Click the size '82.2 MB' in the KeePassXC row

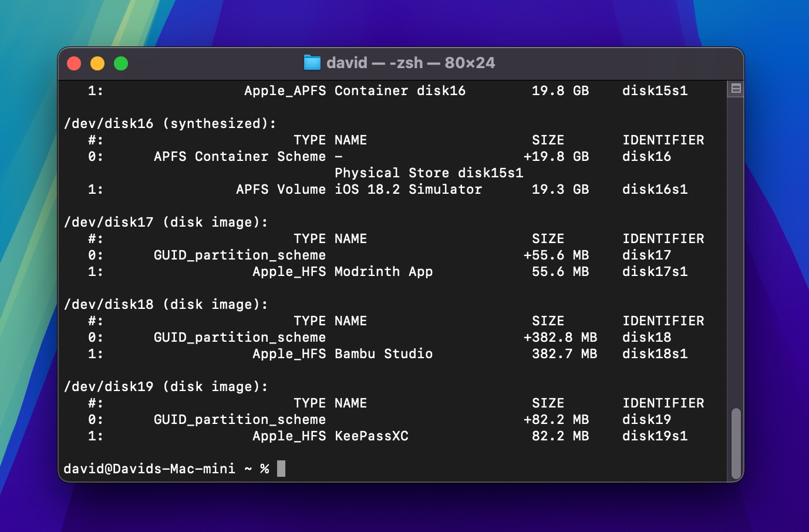(560, 436)
